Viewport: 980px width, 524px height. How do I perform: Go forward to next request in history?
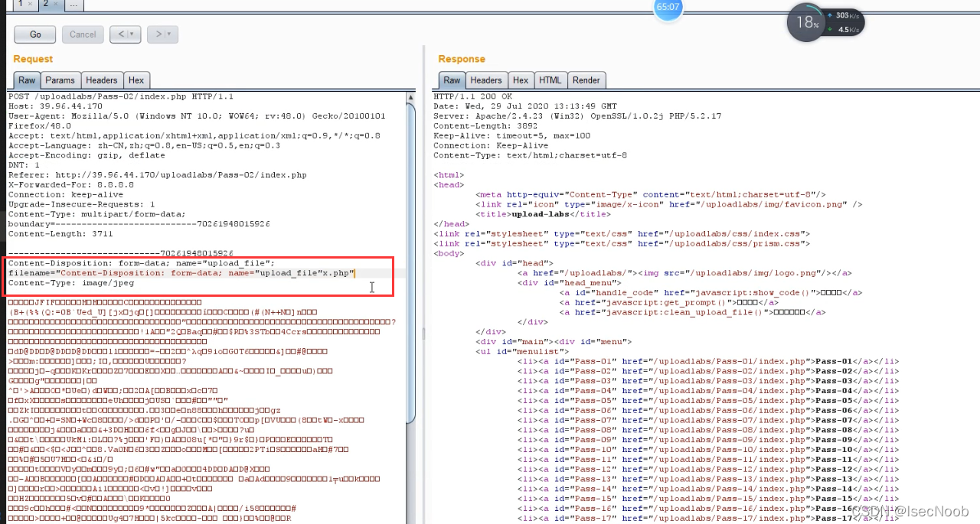coord(158,34)
